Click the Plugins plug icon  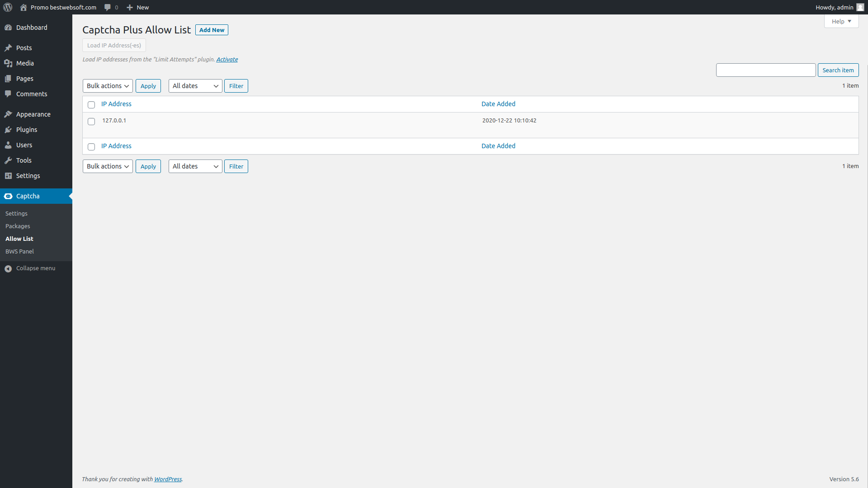(8, 130)
